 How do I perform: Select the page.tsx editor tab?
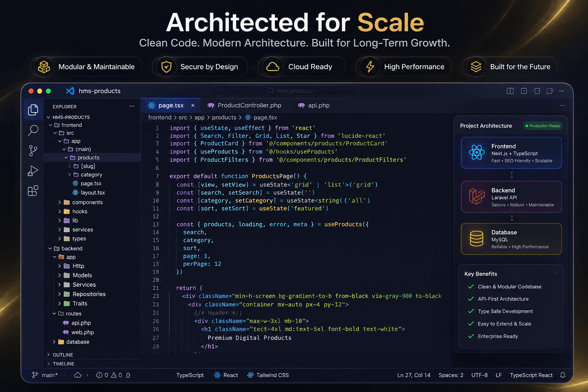(x=171, y=106)
